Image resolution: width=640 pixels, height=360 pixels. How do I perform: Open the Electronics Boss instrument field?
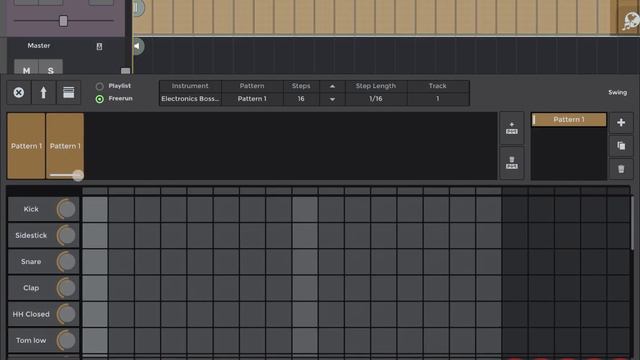(190, 99)
